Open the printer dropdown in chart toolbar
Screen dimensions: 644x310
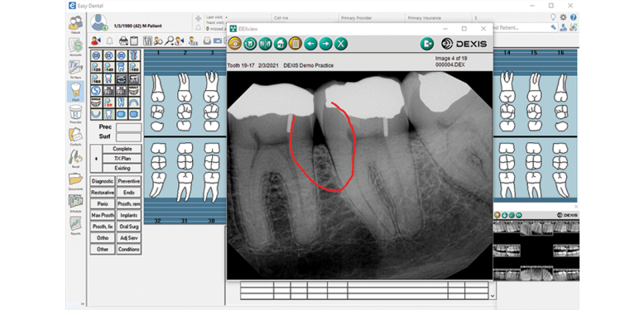coord(123,41)
